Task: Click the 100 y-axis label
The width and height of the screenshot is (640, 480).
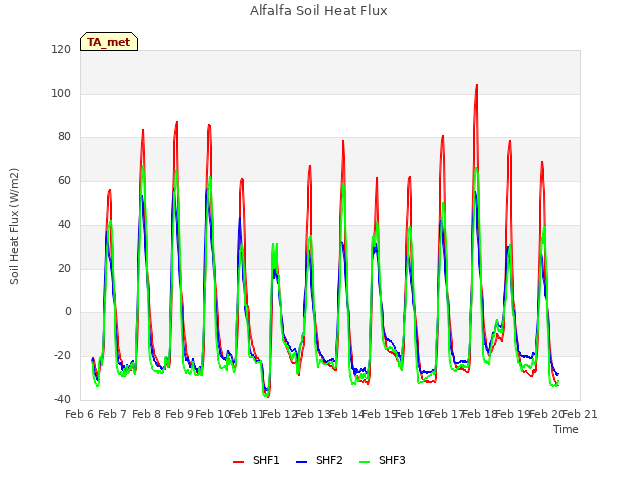Action: coord(61,93)
